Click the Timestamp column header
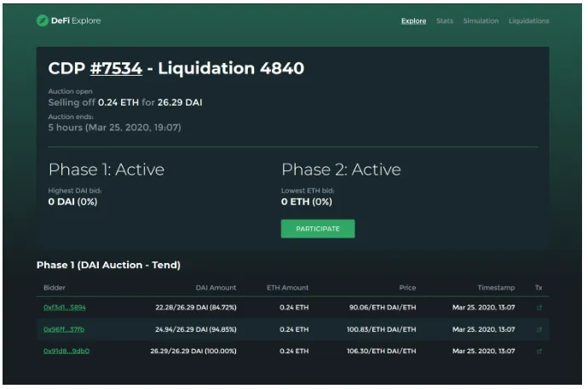 coord(496,288)
